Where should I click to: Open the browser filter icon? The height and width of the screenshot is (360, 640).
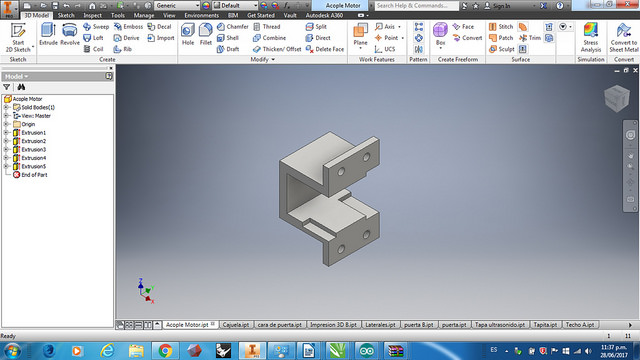pyautogui.click(x=7, y=87)
